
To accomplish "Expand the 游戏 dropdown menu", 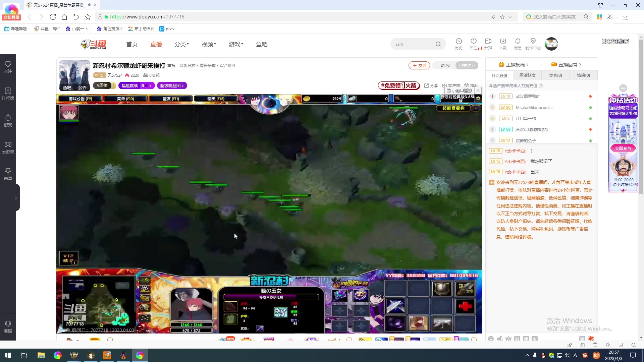I will pyautogui.click(x=236, y=44).
